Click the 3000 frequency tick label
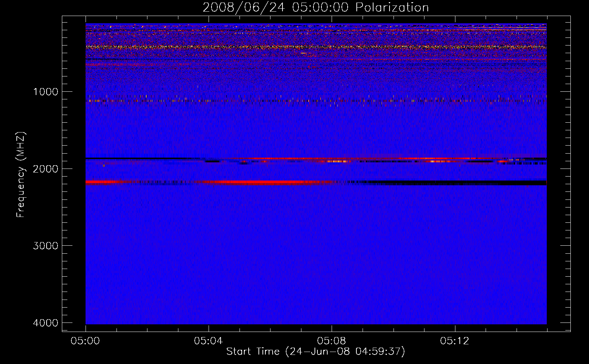589x364 pixels. click(x=46, y=245)
